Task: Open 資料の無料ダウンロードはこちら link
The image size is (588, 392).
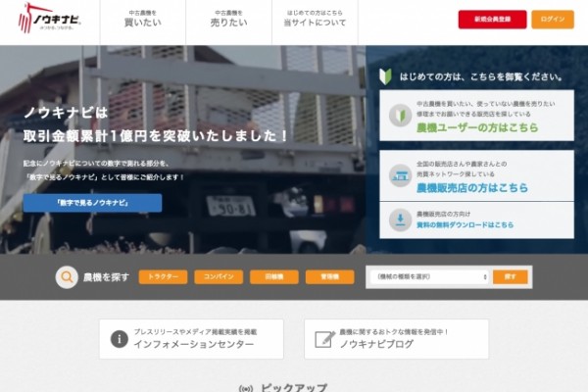Action: point(465,224)
